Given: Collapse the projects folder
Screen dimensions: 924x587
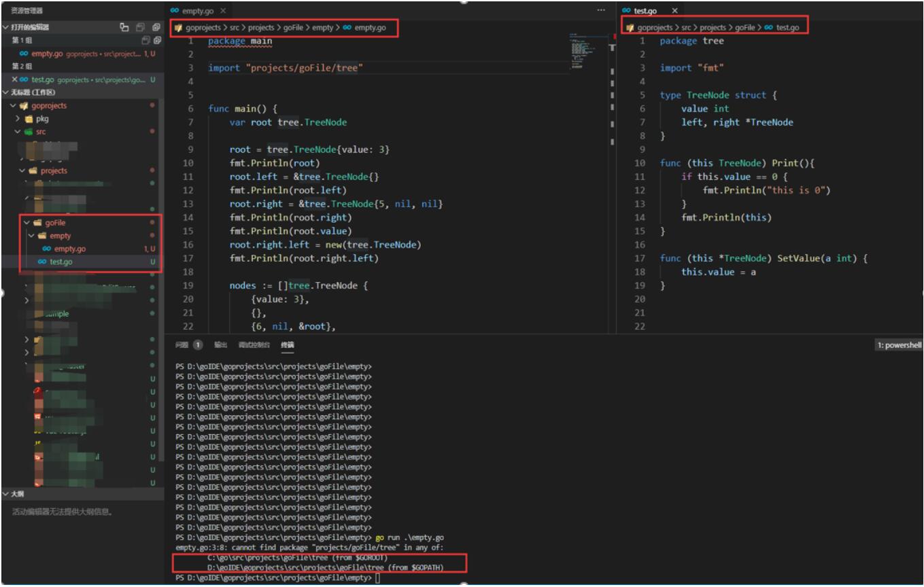Looking at the screenshot, I should (22, 171).
